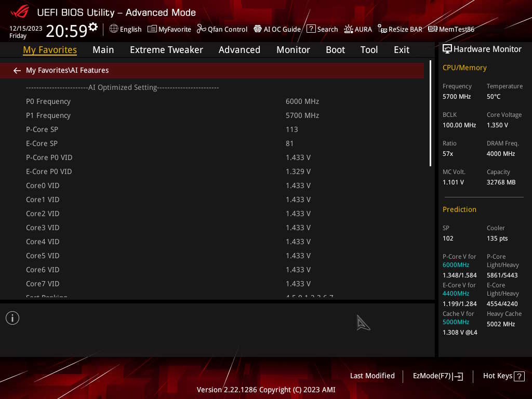
Task: Click the cyan 5000MHz cache value
Action: point(456,322)
